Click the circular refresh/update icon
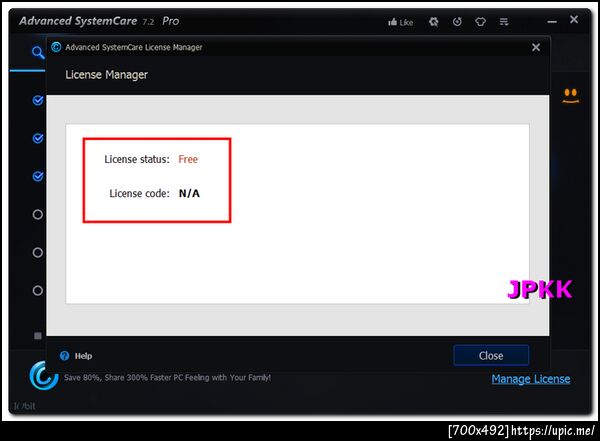The image size is (600, 441). coord(457,22)
